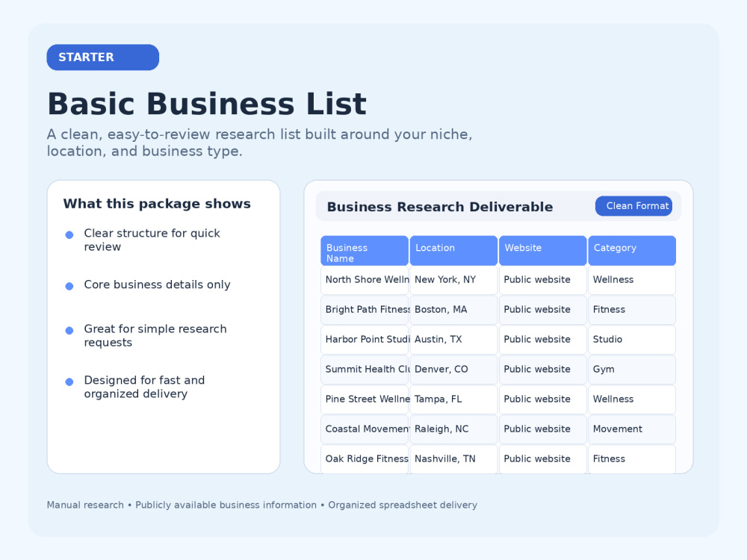Screen dimensions: 747x560
Task: Open Public website in Harbor Point row
Action: 542,340
